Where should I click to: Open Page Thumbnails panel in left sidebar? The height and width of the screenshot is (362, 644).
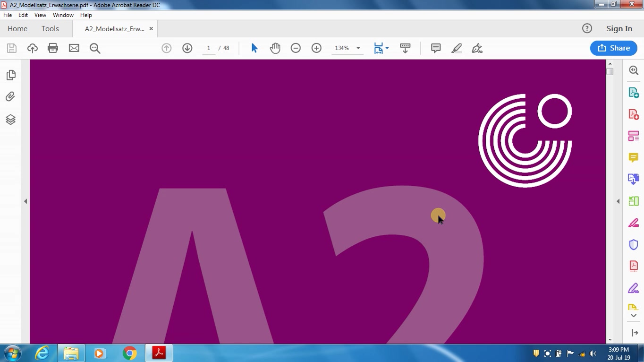(10, 75)
